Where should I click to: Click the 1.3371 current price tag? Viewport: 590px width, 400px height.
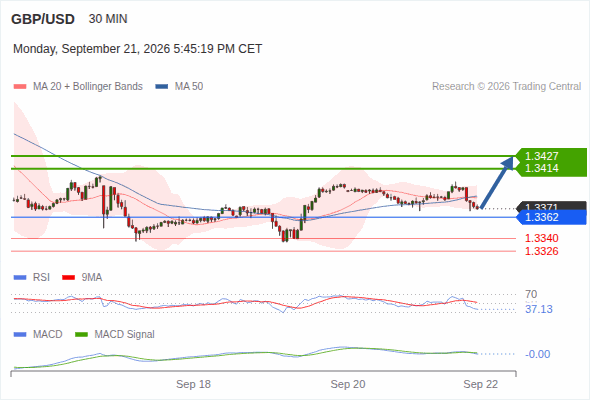pyautogui.click(x=552, y=206)
